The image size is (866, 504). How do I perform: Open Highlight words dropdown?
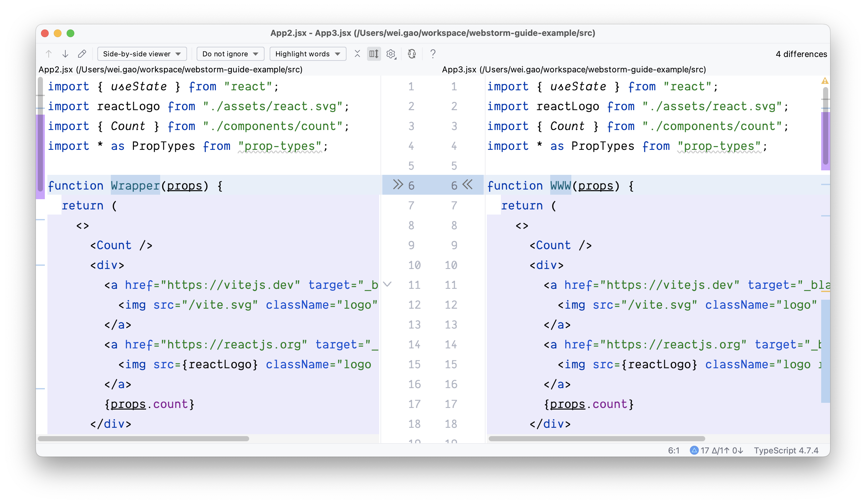[307, 54]
